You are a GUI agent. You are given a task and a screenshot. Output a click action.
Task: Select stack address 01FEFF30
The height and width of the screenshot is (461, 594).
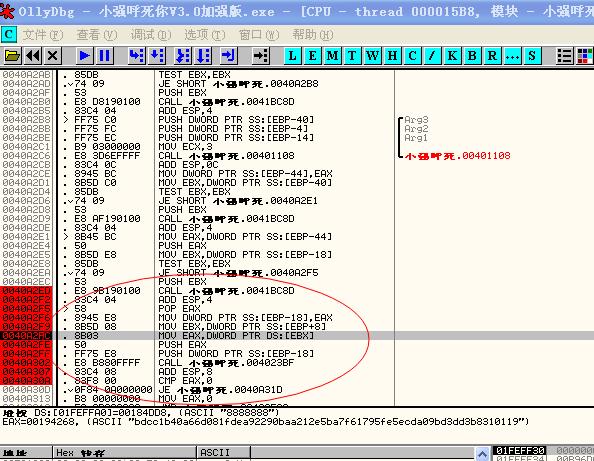(520, 450)
